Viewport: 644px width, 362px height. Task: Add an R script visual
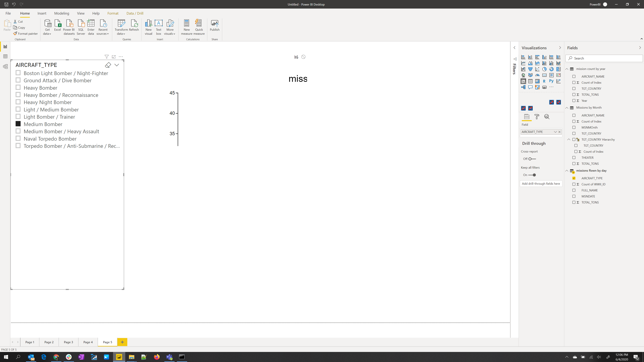pyautogui.click(x=544, y=81)
